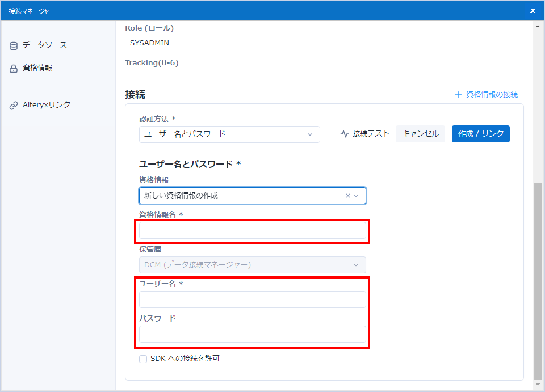Click the lock icon beside 資格情報

tap(14, 69)
